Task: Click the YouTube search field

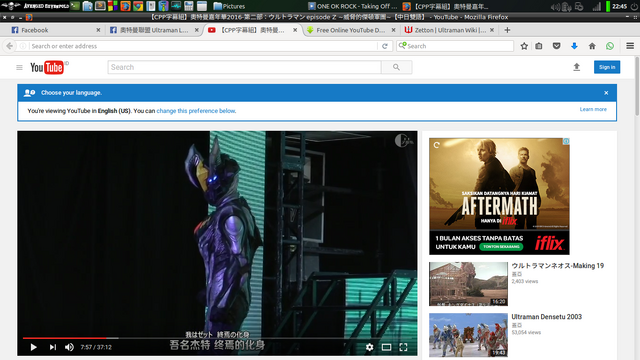Action: click(244, 67)
